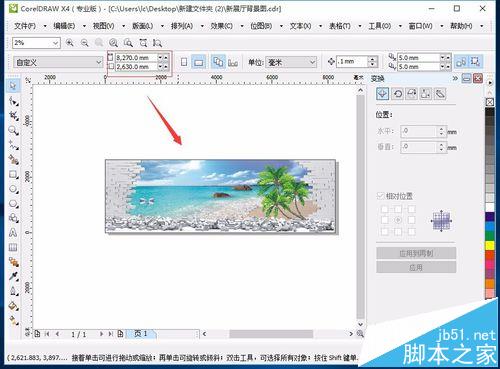Select the Fill bucket tool
Viewport: 500px width, 369px height.
coord(13,306)
